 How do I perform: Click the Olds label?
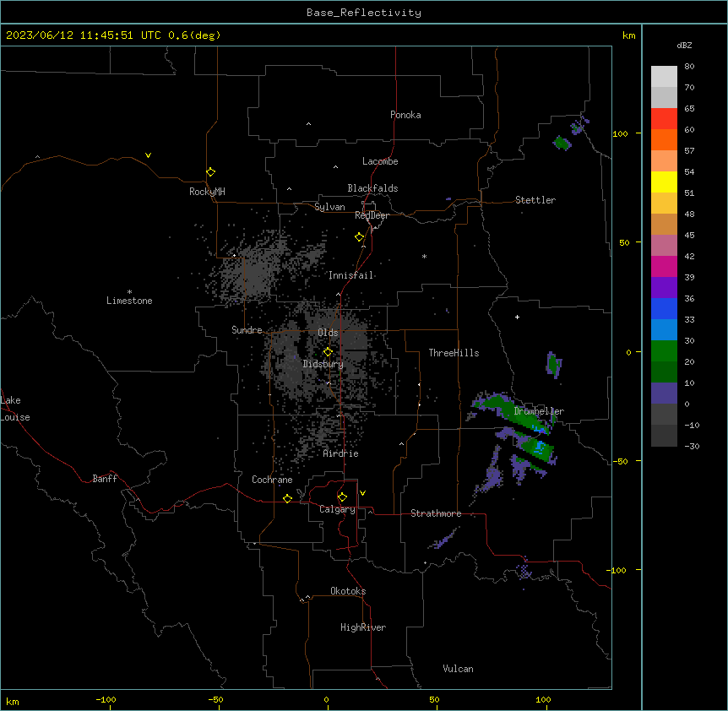[328, 333]
